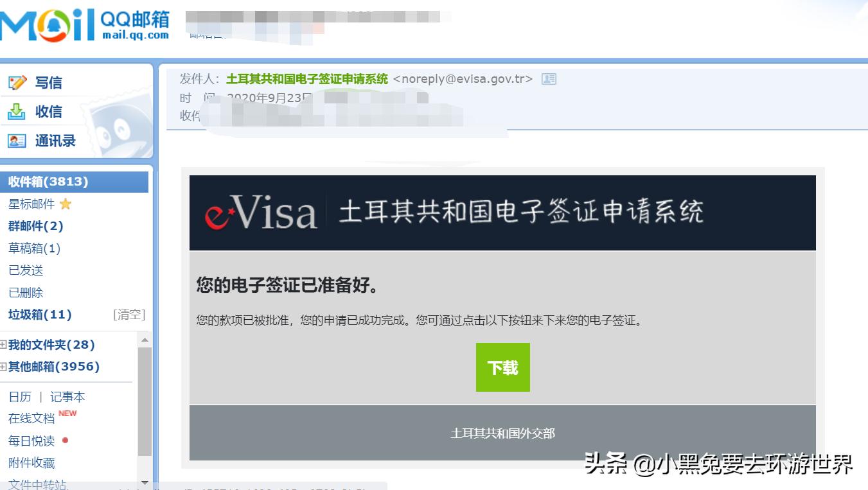This screenshot has height=490, width=868.
Task: Click the receive mail inbox icon
Action: point(17,112)
